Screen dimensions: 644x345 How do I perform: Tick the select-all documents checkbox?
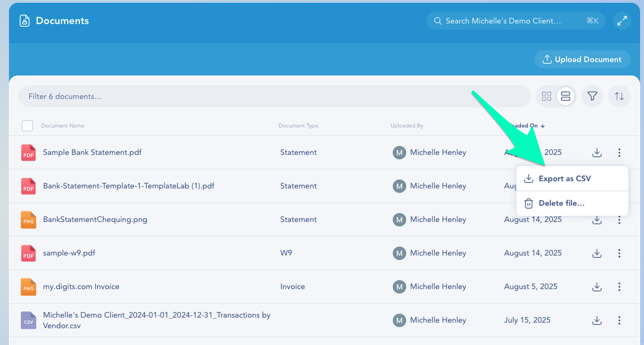27,125
